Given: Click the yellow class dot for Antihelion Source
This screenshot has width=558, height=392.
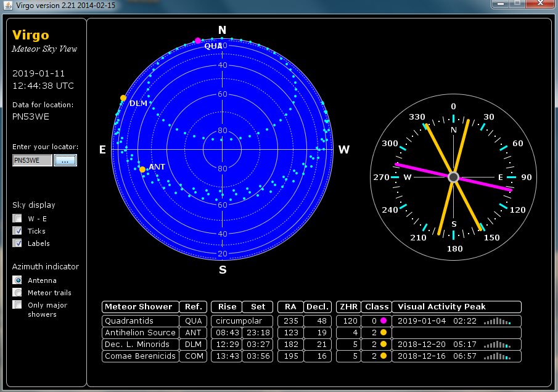Looking at the screenshot, I should tap(384, 332).
